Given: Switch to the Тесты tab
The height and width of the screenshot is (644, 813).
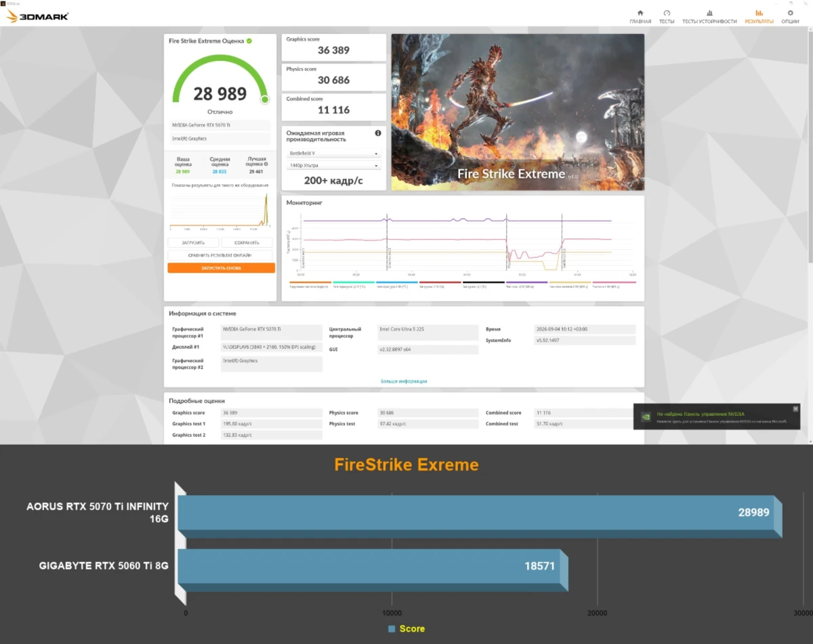Looking at the screenshot, I should [x=667, y=17].
